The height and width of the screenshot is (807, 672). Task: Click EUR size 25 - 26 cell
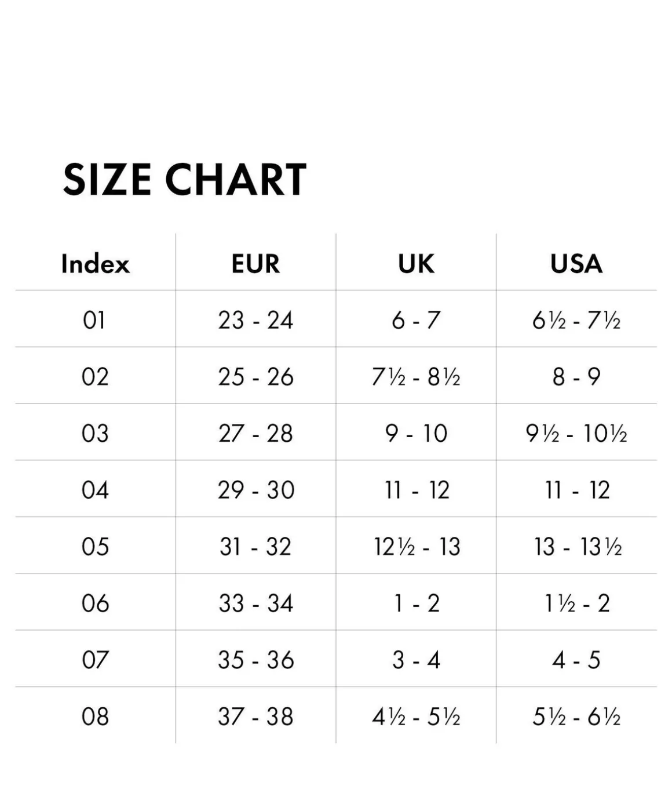pyautogui.click(x=255, y=377)
